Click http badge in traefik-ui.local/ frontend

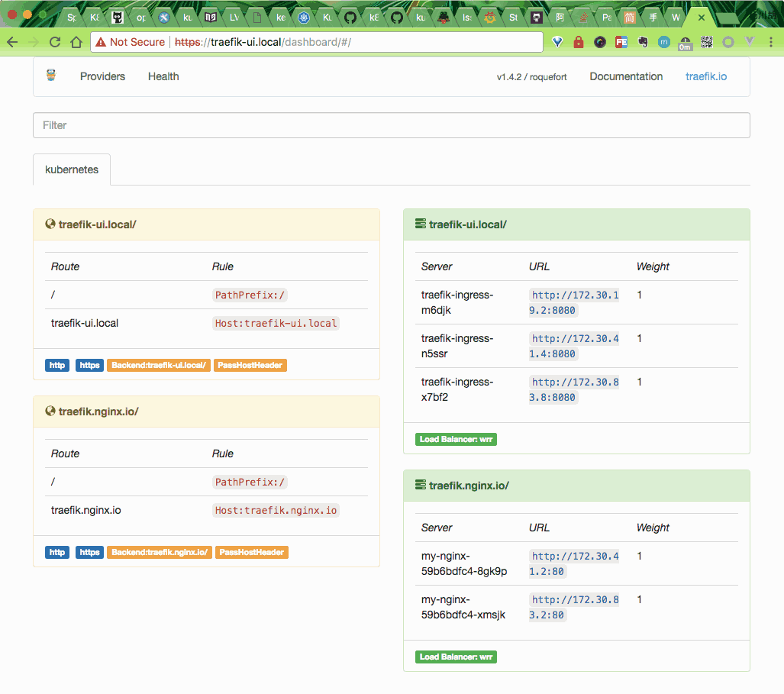point(57,365)
